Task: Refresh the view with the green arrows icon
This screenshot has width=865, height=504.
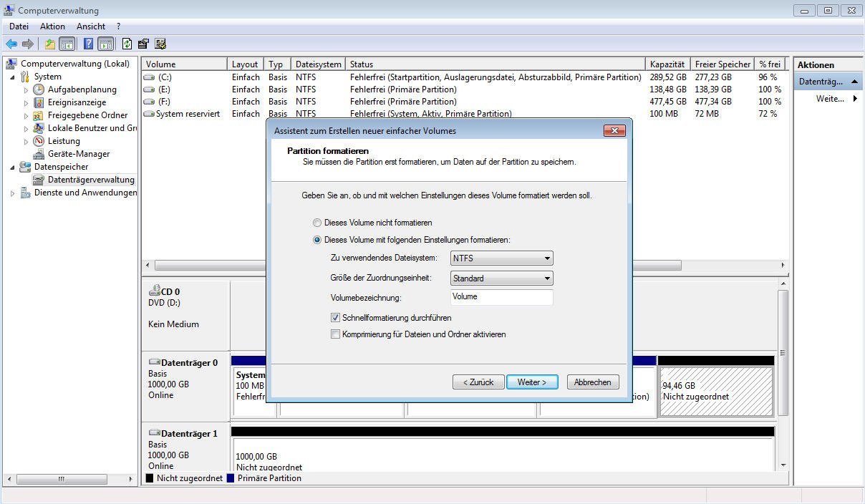Action: 127,44
